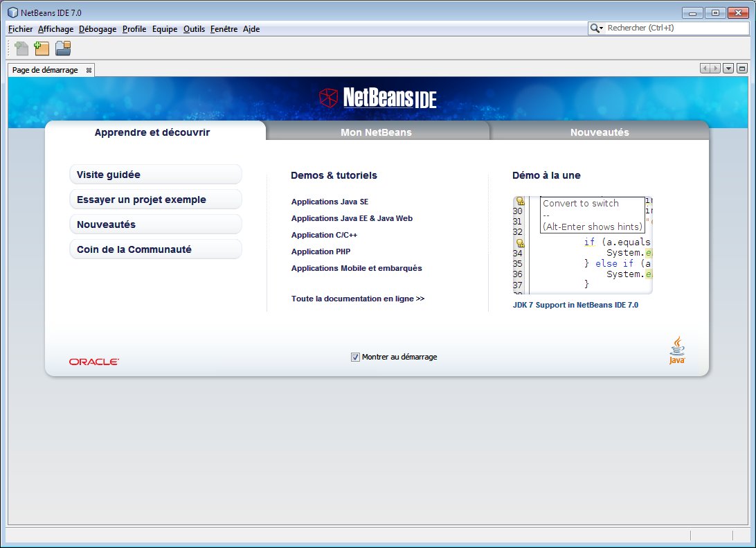Close the Page de démarrage tab
This screenshot has height=548, width=756.
(89, 71)
